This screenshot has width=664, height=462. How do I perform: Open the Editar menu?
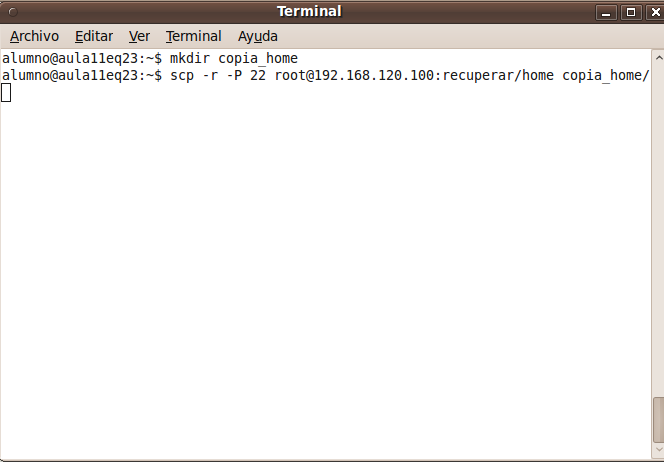click(94, 36)
